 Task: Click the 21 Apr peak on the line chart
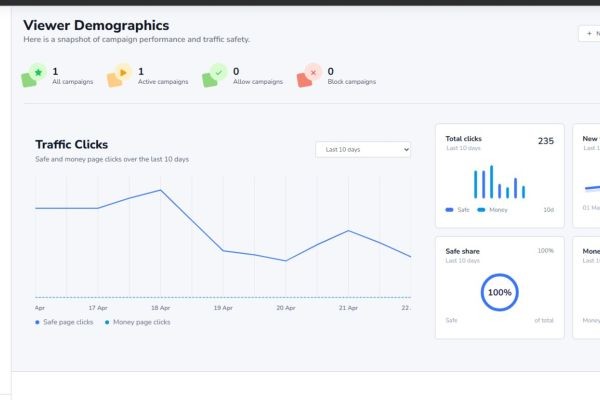(348, 231)
